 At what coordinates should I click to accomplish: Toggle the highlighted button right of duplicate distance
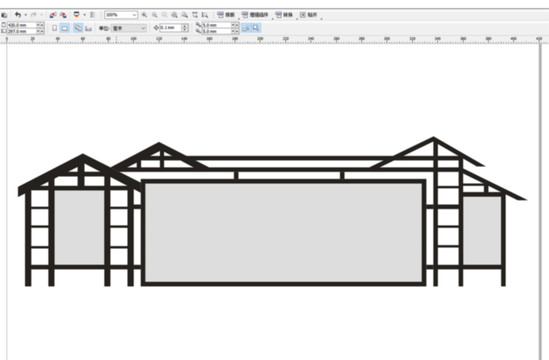click(x=246, y=28)
